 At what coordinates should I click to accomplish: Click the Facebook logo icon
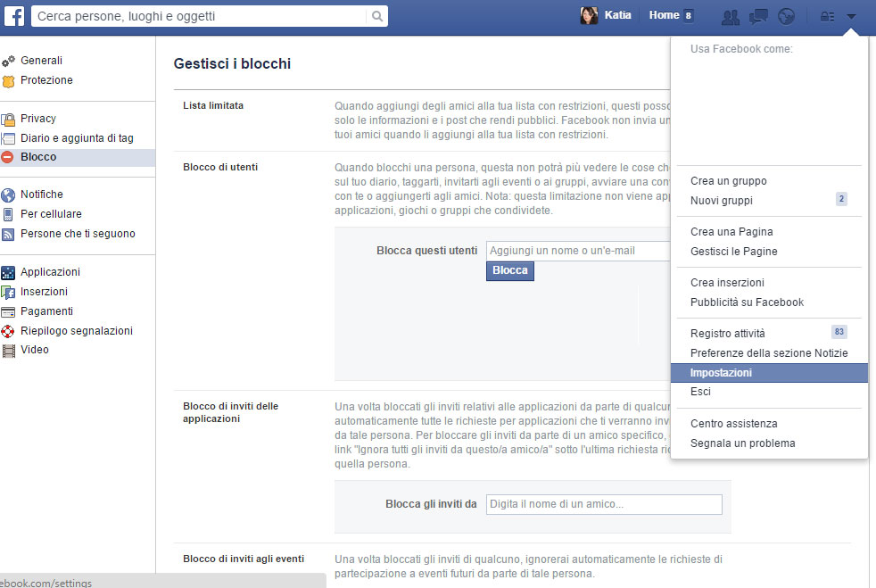tap(14, 16)
